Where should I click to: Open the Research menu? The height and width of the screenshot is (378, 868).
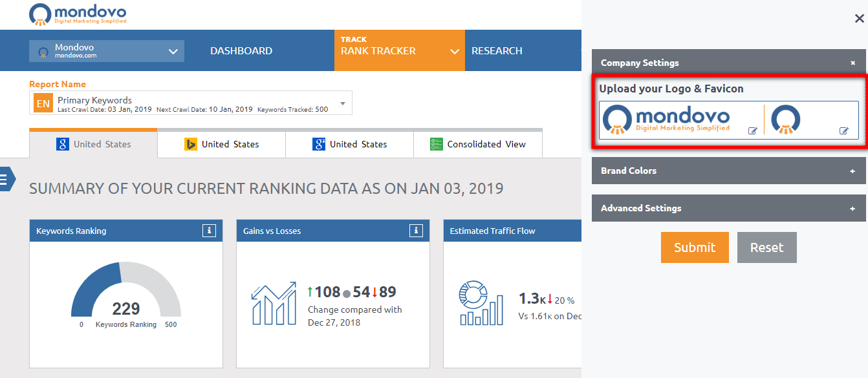(497, 51)
